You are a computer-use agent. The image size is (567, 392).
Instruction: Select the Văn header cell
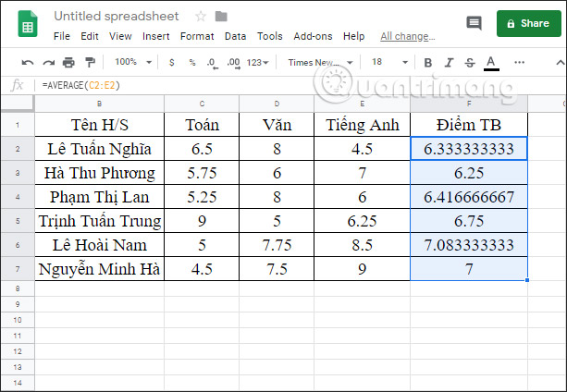pyautogui.click(x=277, y=125)
